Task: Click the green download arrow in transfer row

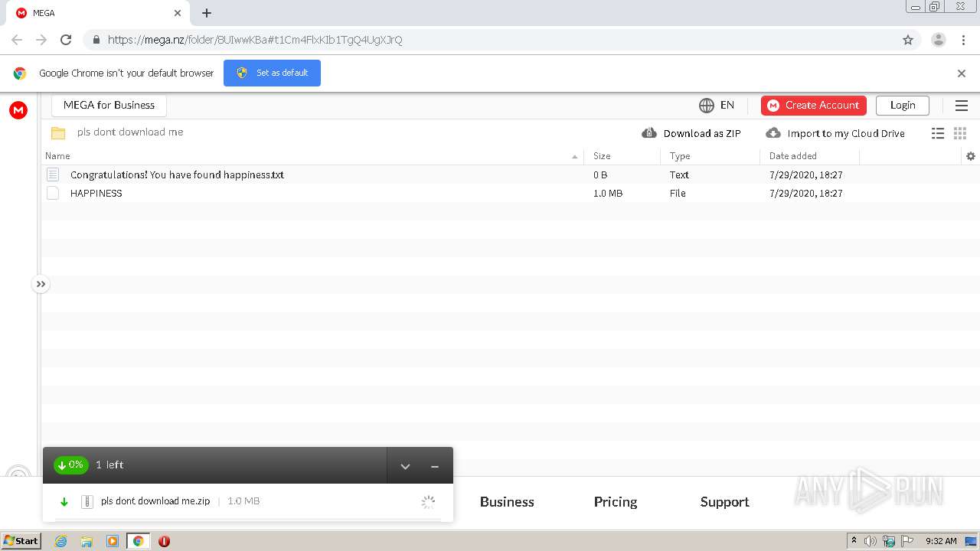Action: 64,502
